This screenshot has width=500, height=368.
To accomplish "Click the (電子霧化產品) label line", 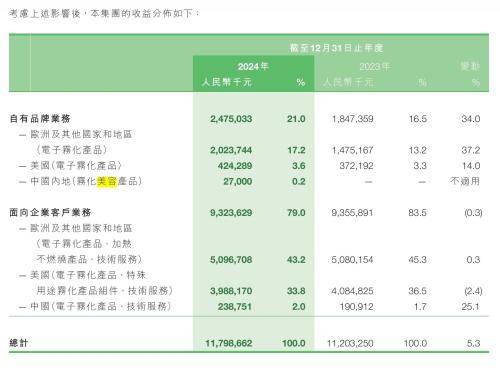I will click(72, 150).
